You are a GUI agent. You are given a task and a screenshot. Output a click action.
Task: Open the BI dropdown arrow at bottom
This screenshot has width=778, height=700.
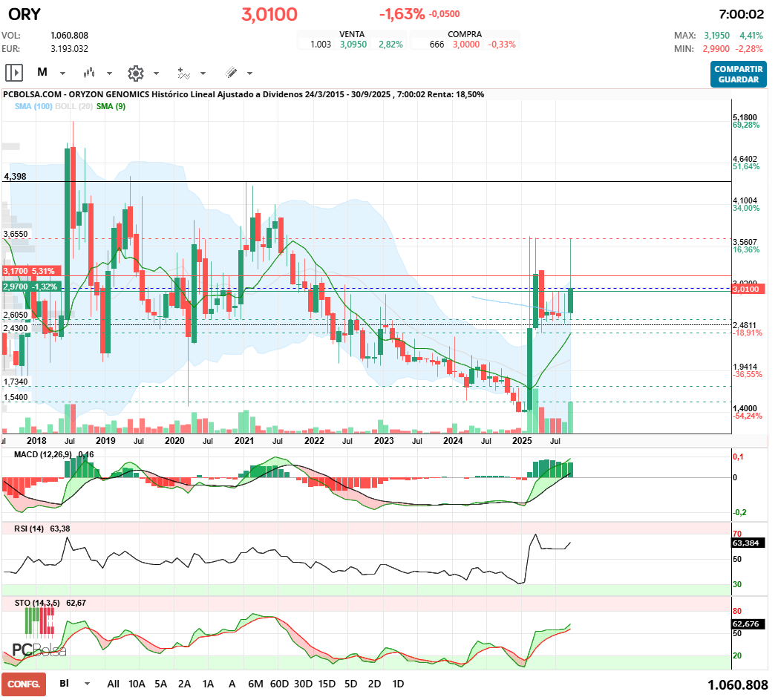[x=88, y=684]
